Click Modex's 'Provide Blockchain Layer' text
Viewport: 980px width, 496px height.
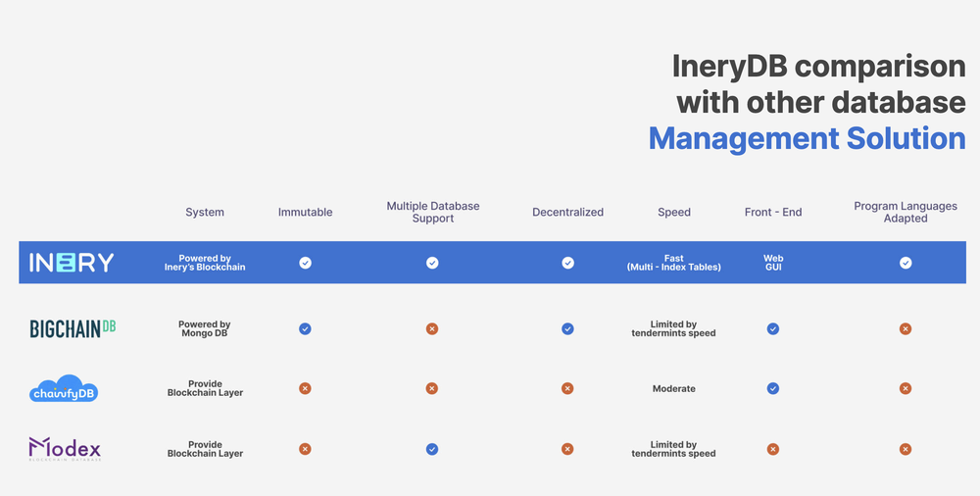pyautogui.click(x=205, y=449)
